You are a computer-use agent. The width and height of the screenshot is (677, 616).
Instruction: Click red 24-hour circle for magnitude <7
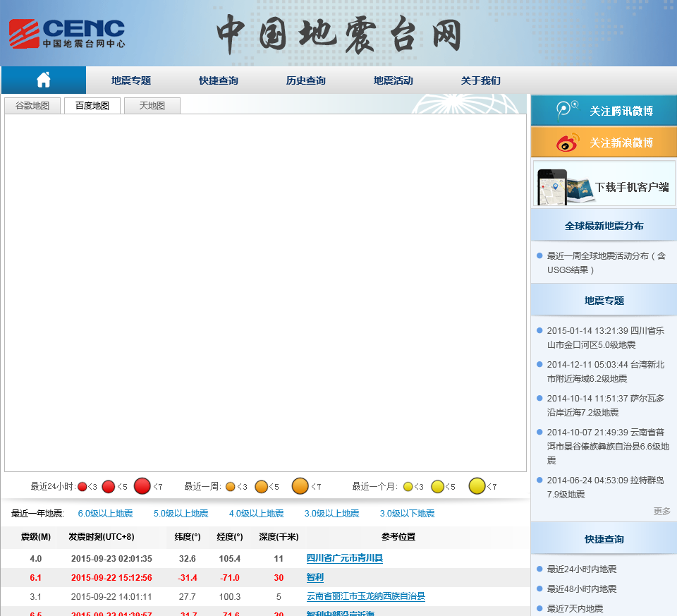142,486
